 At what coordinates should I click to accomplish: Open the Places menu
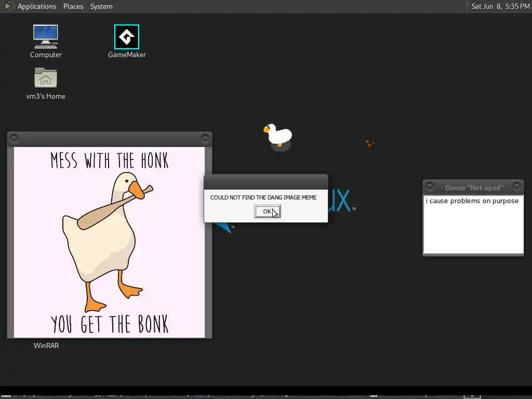click(x=73, y=6)
